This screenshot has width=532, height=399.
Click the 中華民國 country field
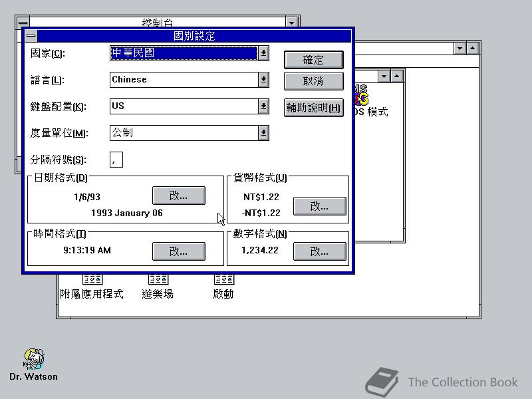pos(184,53)
